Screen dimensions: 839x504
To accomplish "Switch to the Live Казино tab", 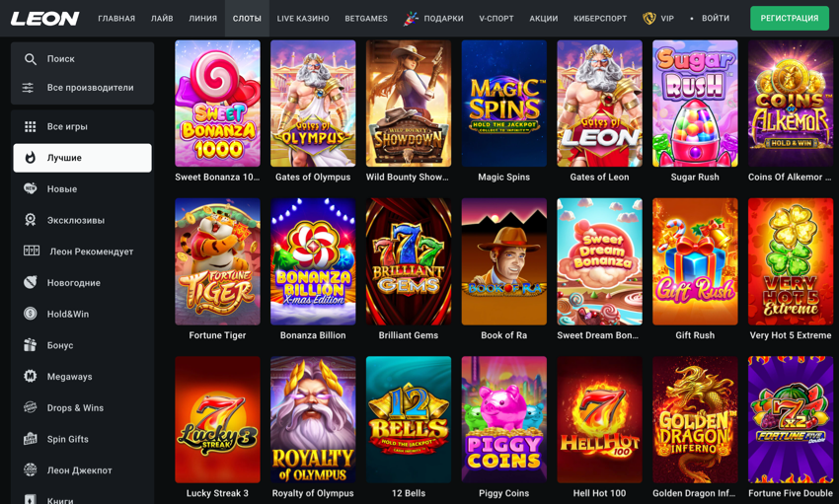I will 303,18.
